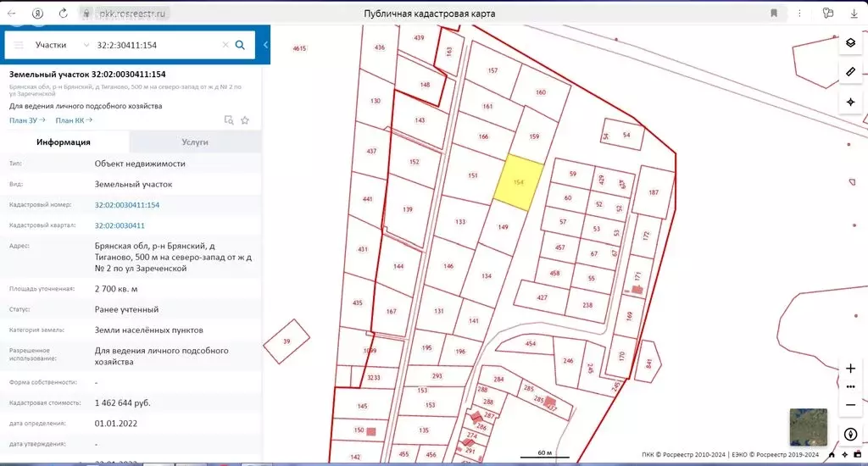Collapse the left information side panel
Viewport: 868px width, 466px height.
265,45
